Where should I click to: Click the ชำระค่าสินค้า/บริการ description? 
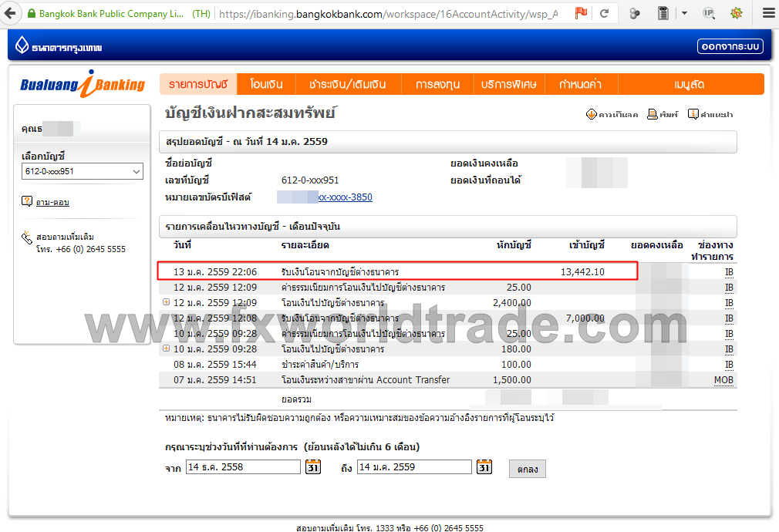(320, 365)
